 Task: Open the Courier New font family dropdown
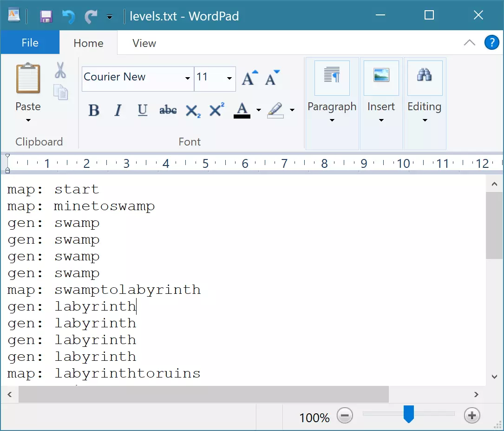(188, 78)
